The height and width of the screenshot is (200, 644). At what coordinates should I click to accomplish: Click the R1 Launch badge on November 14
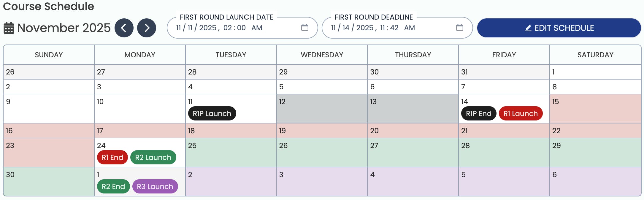click(521, 113)
